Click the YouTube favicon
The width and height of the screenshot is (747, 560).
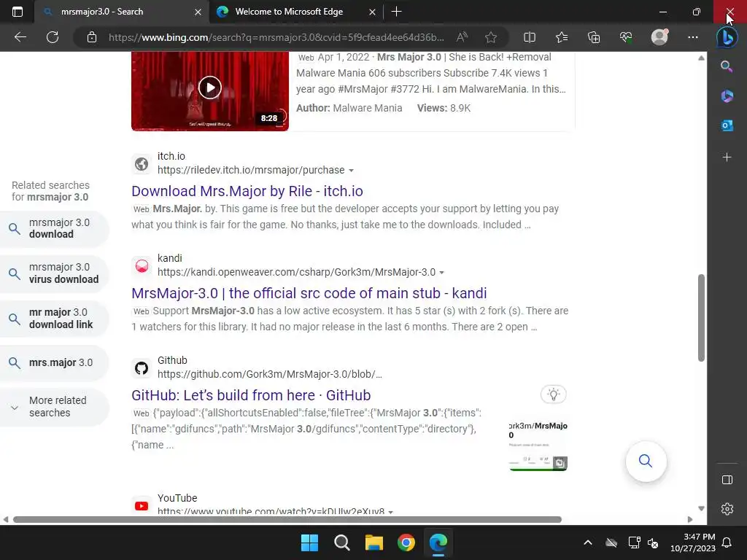pyautogui.click(x=142, y=506)
